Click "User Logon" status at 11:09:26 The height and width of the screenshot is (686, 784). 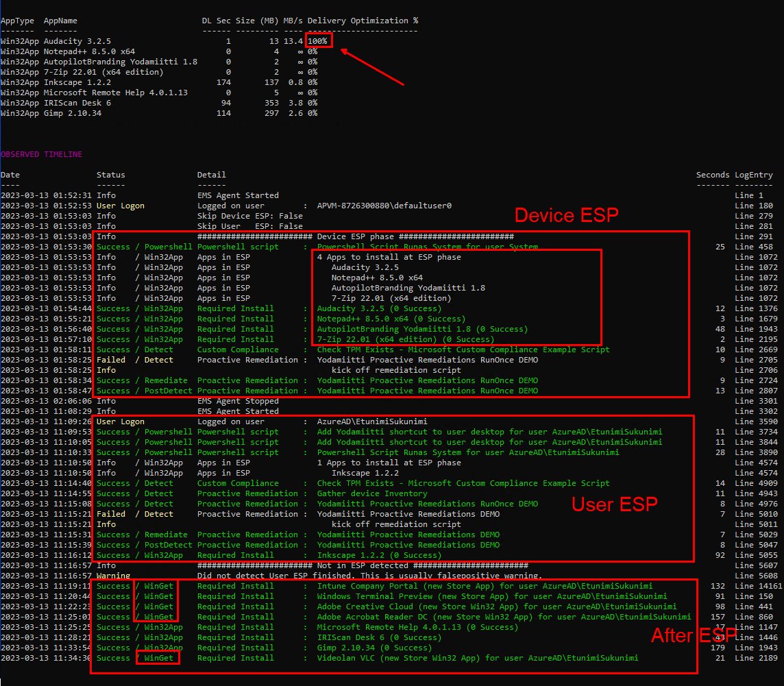(x=121, y=421)
